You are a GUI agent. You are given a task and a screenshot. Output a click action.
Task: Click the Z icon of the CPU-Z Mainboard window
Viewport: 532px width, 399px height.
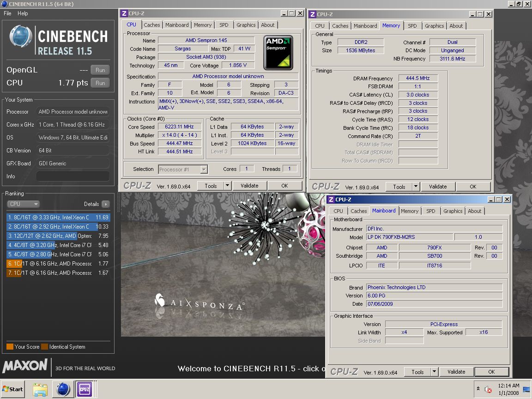tap(331, 199)
